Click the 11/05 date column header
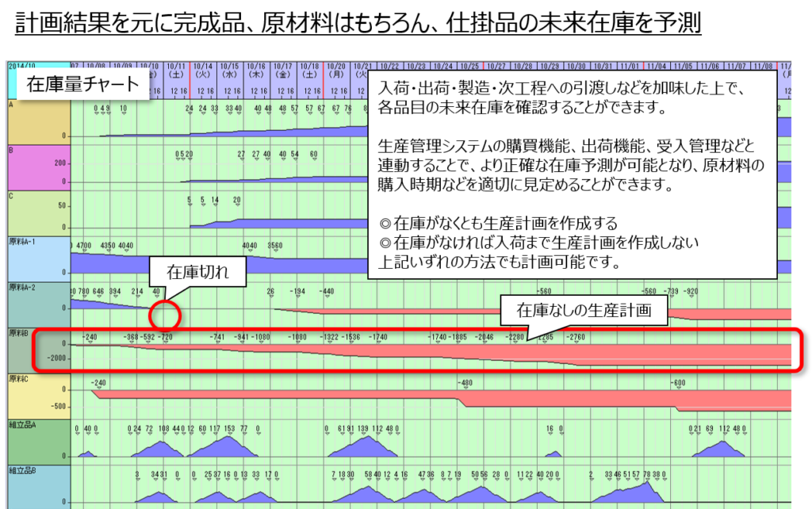Viewport: 812px width, 509px height. coord(682,67)
